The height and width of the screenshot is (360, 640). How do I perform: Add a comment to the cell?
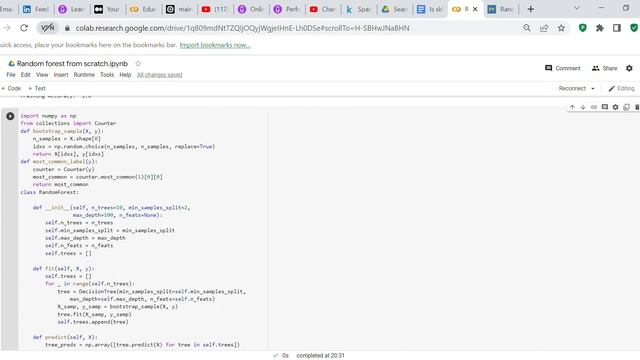point(604,107)
